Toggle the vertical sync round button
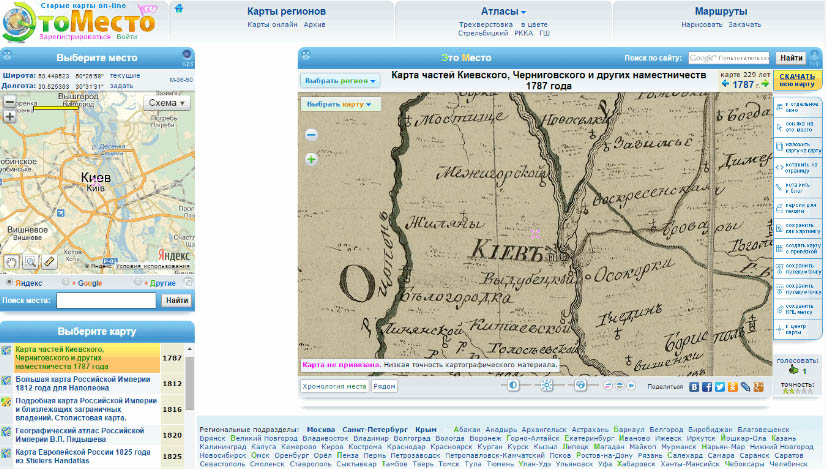The height and width of the screenshot is (469, 826). (x=620, y=386)
